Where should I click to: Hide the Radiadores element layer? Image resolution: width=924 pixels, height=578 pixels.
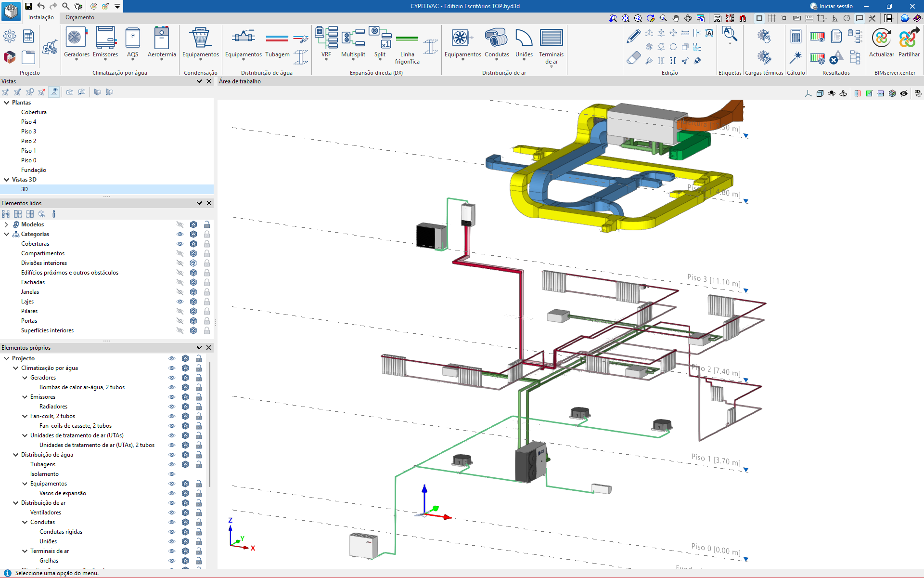click(x=172, y=407)
